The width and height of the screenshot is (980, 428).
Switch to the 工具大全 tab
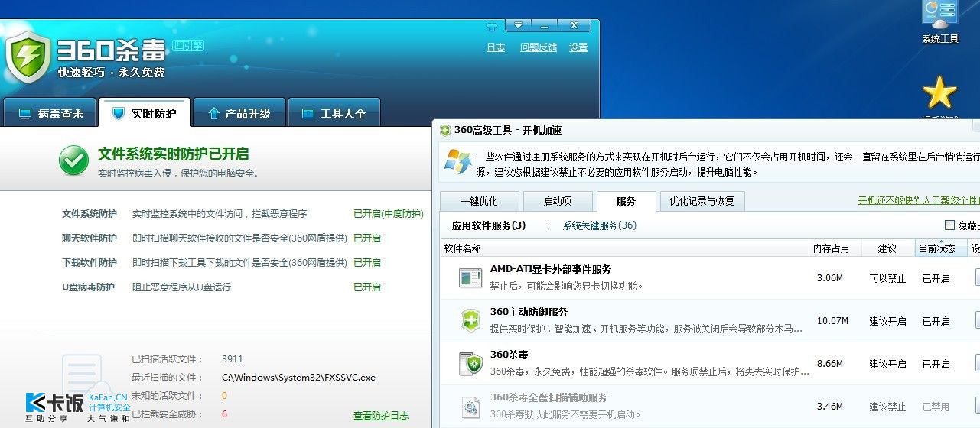pos(334,113)
